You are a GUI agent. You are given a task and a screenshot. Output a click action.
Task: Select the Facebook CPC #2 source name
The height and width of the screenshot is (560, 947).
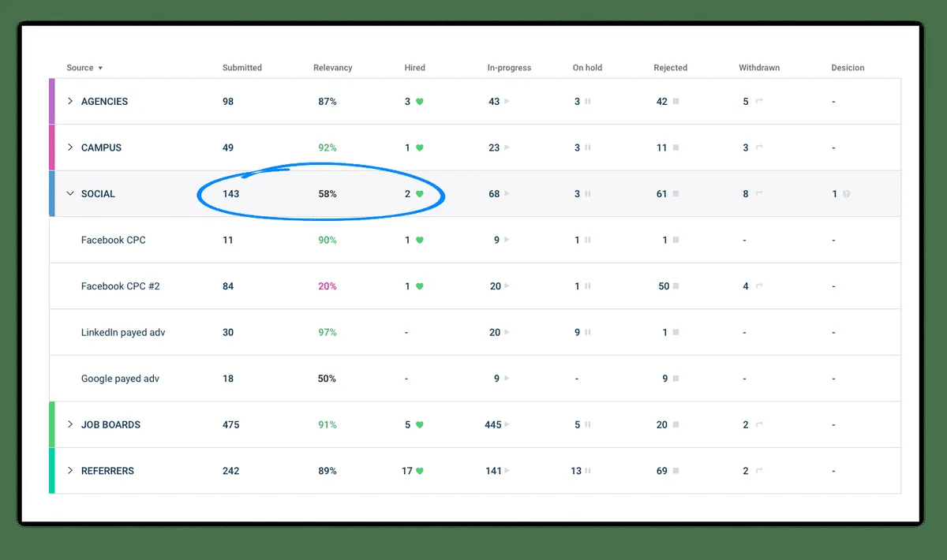click(x=121, y=286)
